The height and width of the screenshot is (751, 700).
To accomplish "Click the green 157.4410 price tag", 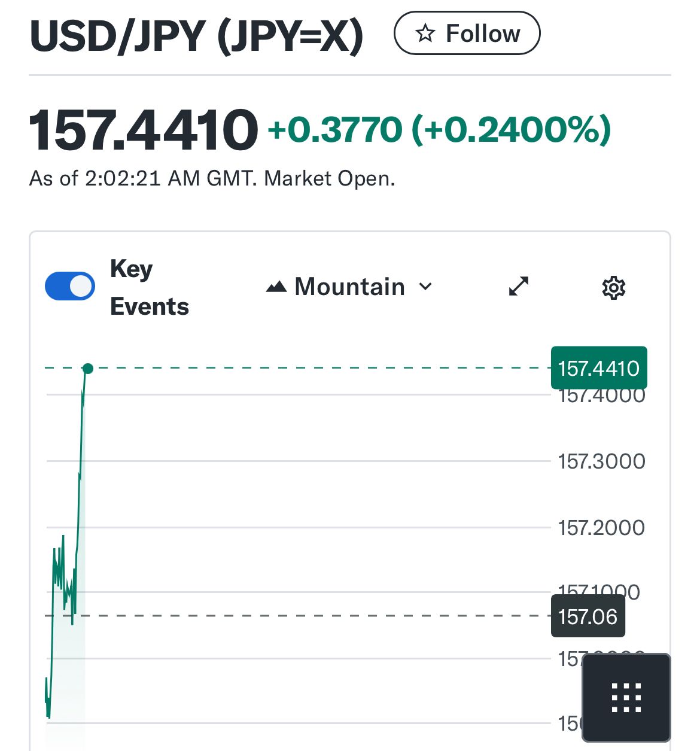I will (x=598, y=368).
